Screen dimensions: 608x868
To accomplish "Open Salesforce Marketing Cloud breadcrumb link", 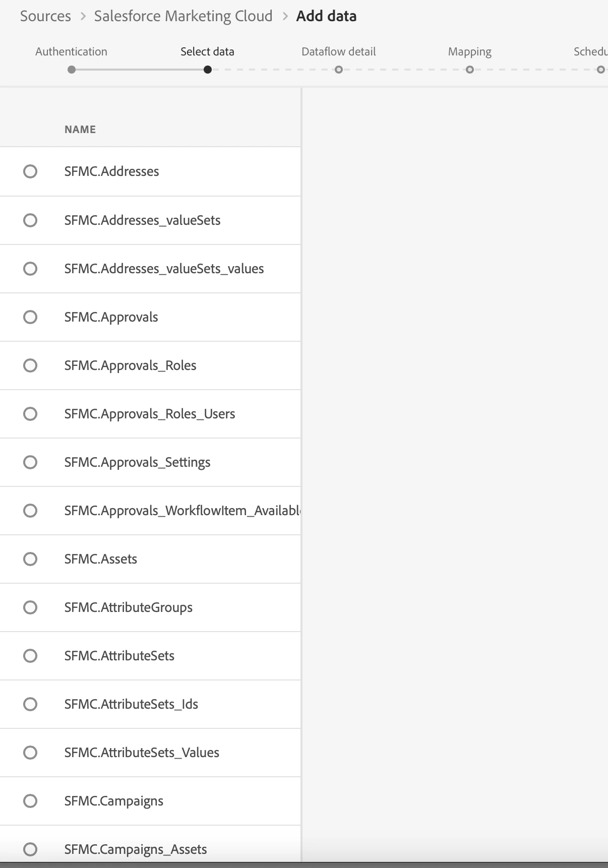I will (183, 16).
